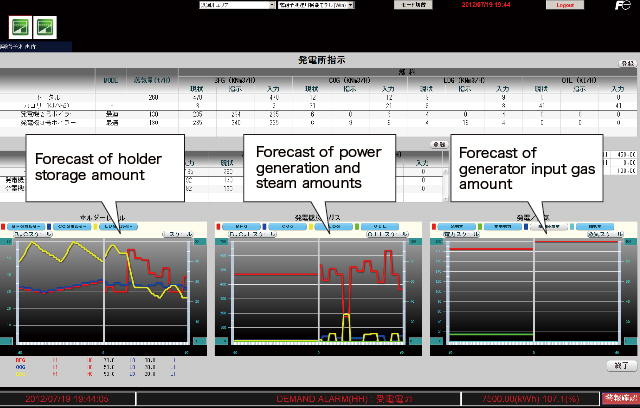Enable the greyed-out series button in the generator gas chart legend

click(549, 226)
